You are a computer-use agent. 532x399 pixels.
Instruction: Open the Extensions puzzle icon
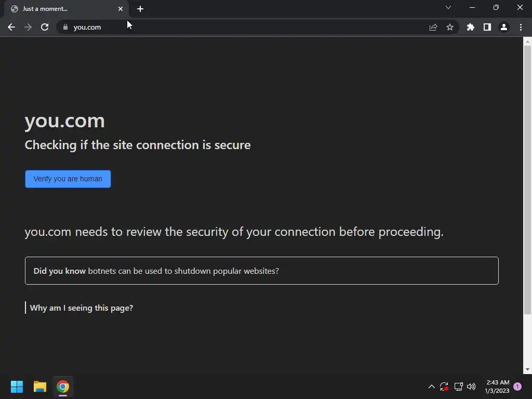pos(471,27)
